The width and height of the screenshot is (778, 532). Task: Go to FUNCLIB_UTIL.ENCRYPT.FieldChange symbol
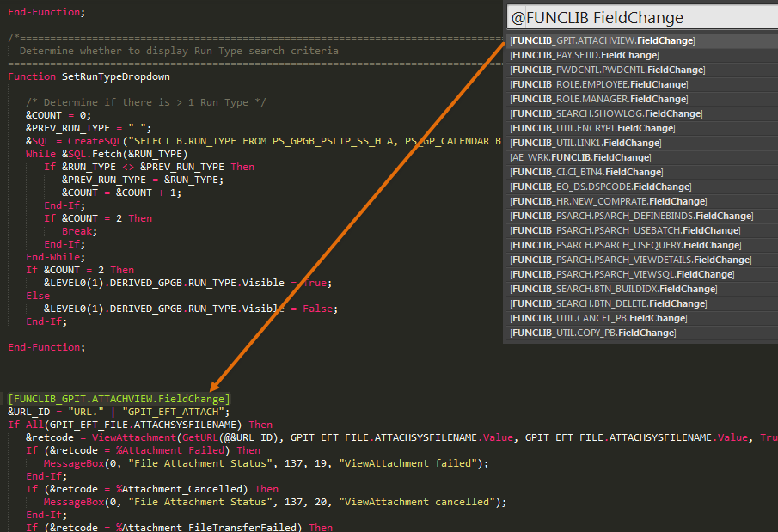[x=643, y=129]
